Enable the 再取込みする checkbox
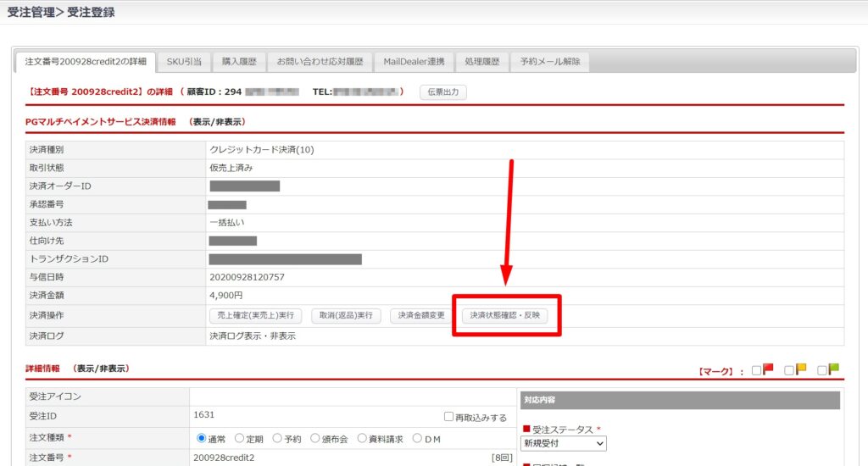This screenshot has width=868, height=466. tap(449, 416)
